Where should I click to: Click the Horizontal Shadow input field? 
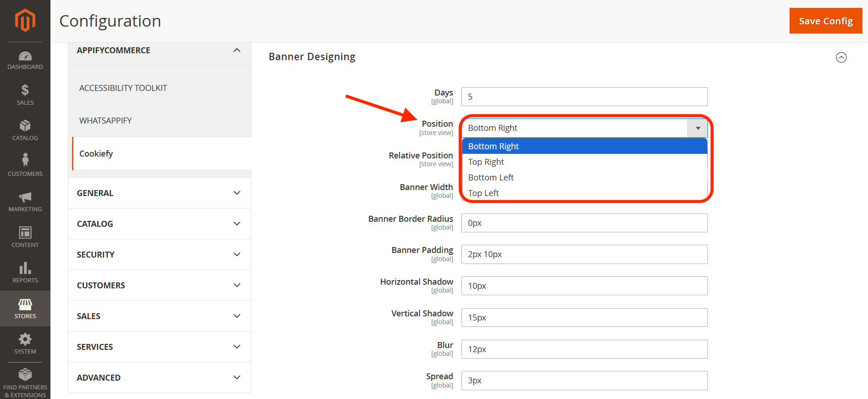[584, 286]
